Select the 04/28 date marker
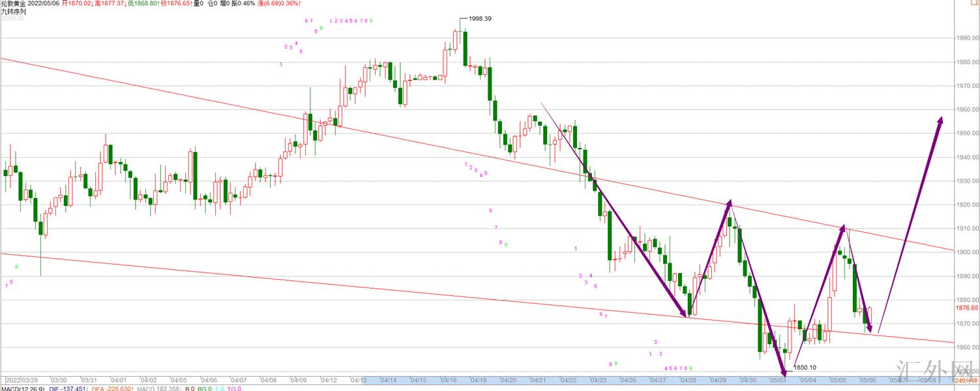The height and width of the screenshot is (391, 980). pos(688,380)
